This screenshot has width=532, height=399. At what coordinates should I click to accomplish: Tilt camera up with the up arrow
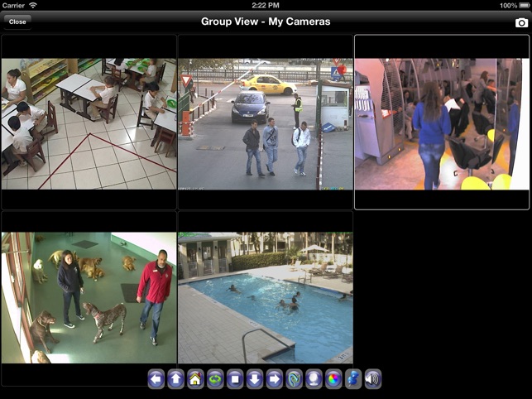175,379
